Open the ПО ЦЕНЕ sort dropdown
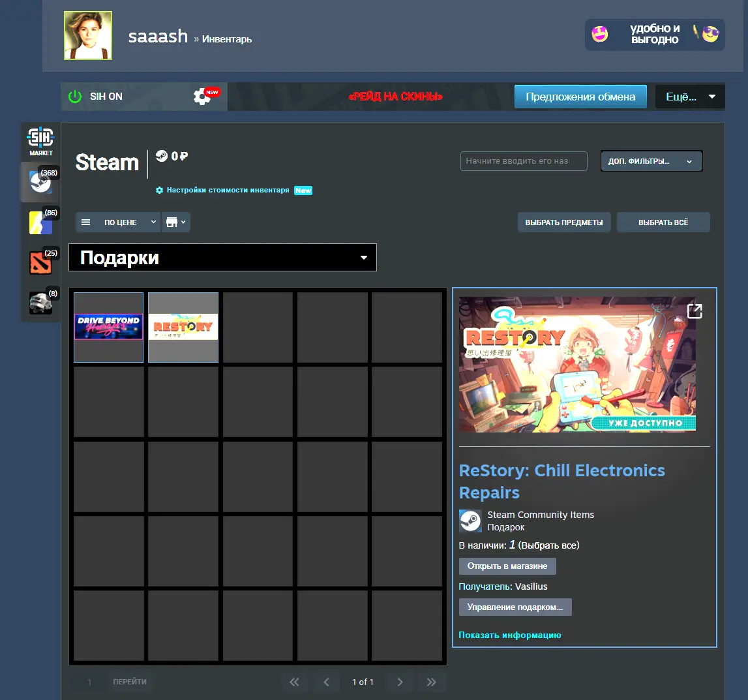Image resolution: width=748 pixels, height=700 pixels. click(x=118, y=222)
